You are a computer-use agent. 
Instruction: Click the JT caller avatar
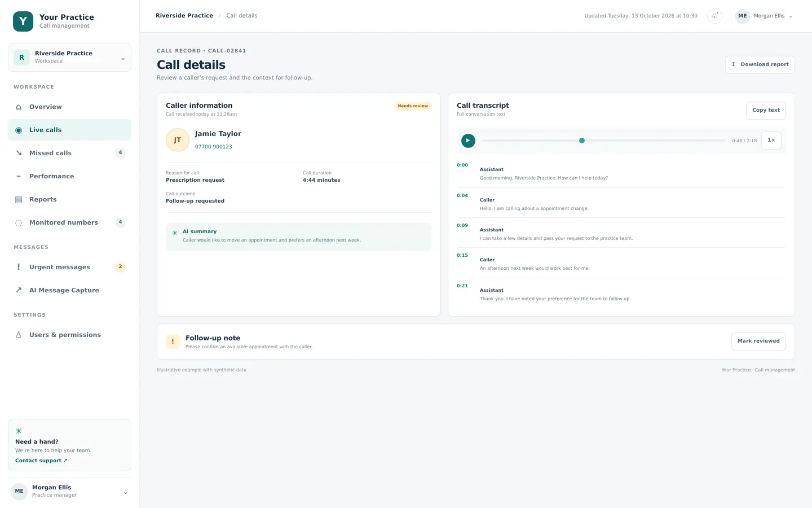[178, 140]
